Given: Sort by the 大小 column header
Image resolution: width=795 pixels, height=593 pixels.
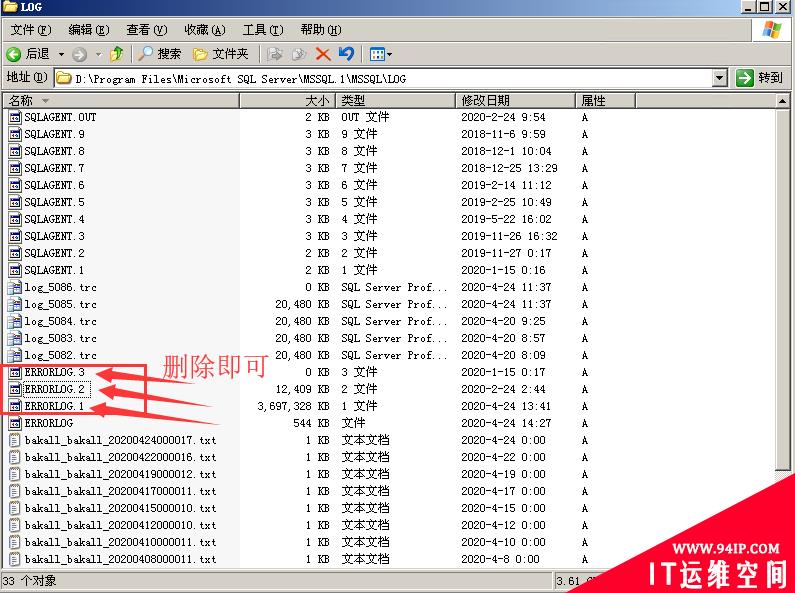Looking at the screenshot, I should coord(287,100).
